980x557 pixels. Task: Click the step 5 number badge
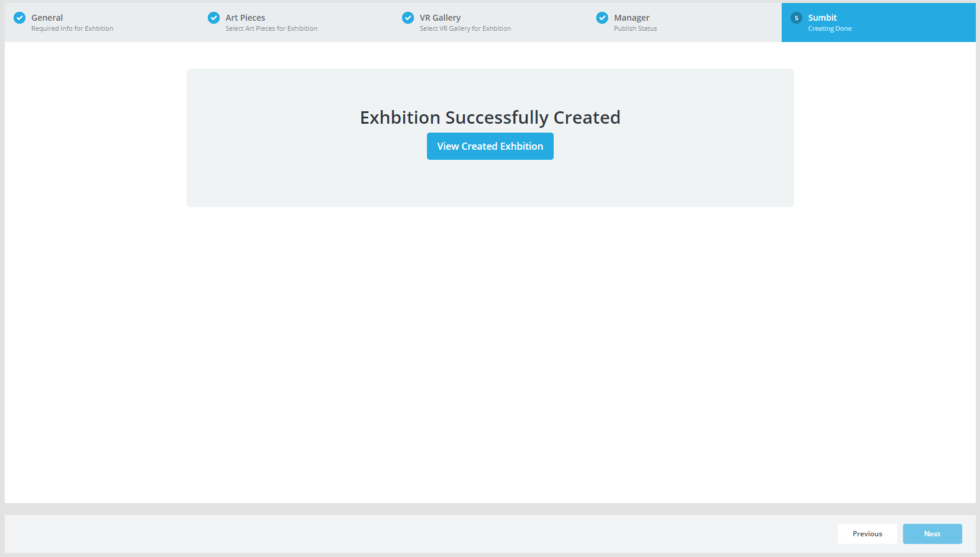pyautogui.click(x=796, y=18)
